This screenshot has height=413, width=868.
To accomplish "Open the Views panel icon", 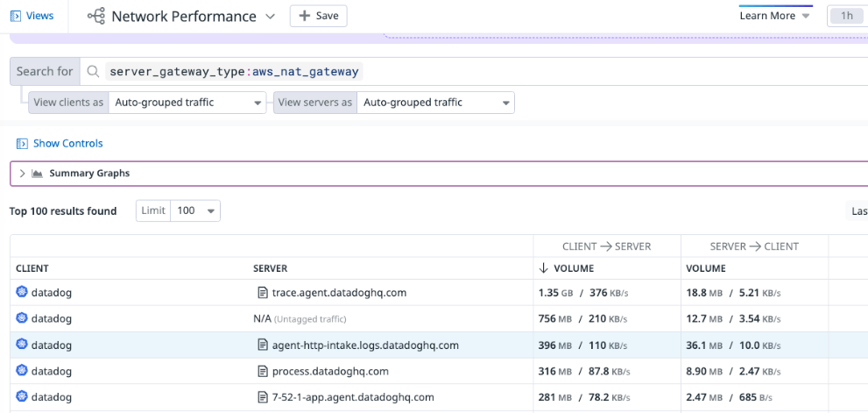I will pyautogui.click(x=16, y=16).
